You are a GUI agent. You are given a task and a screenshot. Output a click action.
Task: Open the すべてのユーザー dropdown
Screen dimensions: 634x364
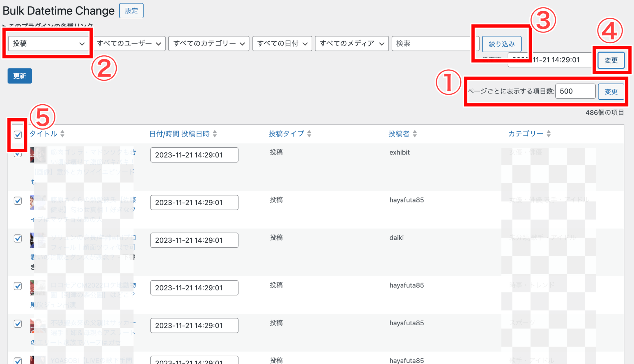tap(129, 43)
